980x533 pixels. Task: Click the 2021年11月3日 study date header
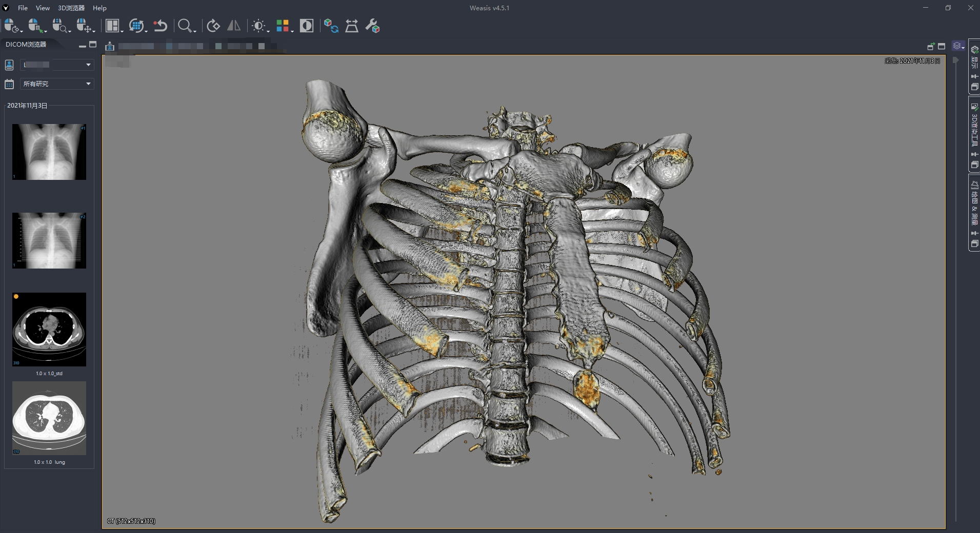[x=27, y=106]
